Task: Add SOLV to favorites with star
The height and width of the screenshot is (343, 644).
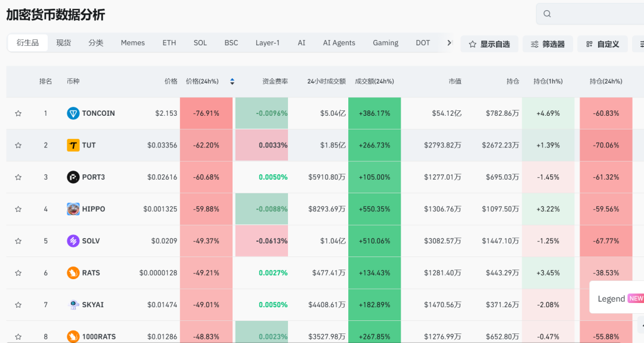Action: click(x=18, y=241)
